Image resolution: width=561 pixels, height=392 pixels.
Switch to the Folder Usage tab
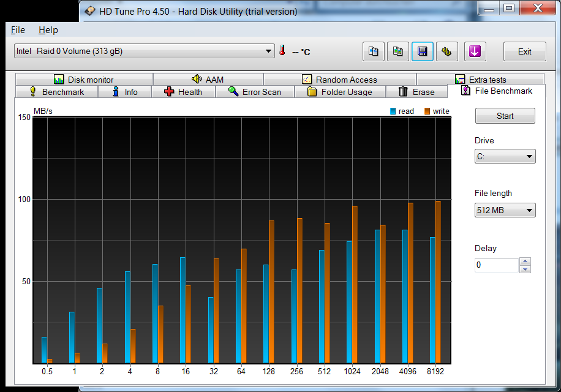340,92
